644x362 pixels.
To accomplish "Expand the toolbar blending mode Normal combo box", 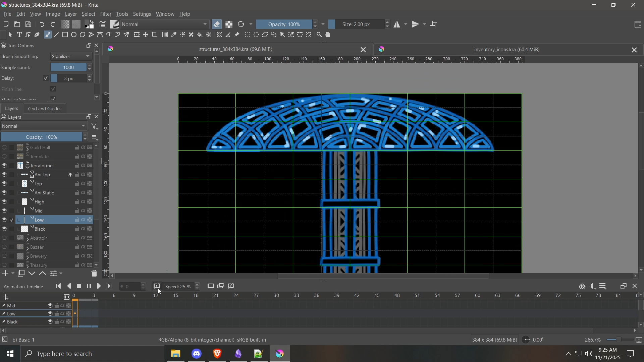I will click(165, 24).
